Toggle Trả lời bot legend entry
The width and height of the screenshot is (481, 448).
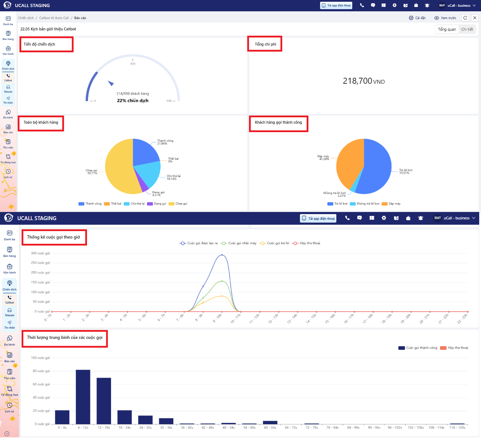[x=337, y=204]
